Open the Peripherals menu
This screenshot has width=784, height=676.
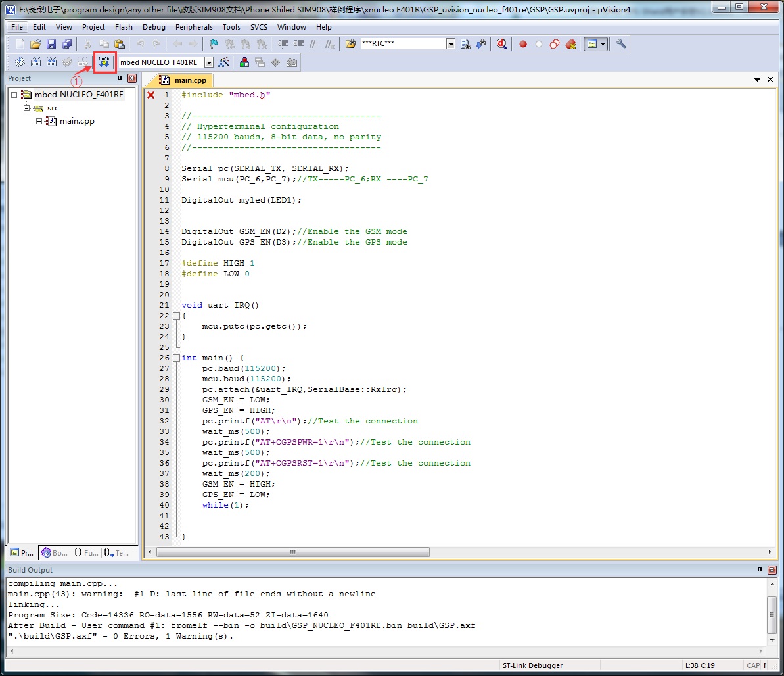pyautogui.click(x=194, y=27)
